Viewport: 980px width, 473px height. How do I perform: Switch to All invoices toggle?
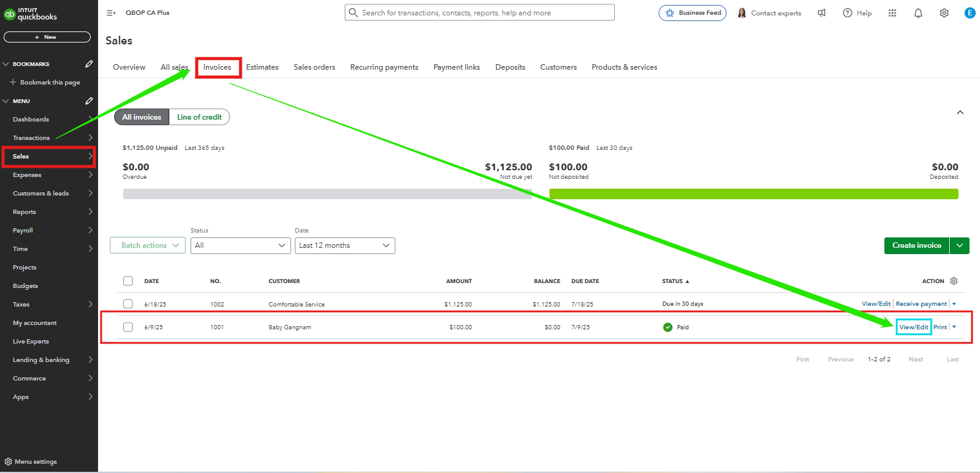(142, 117)
